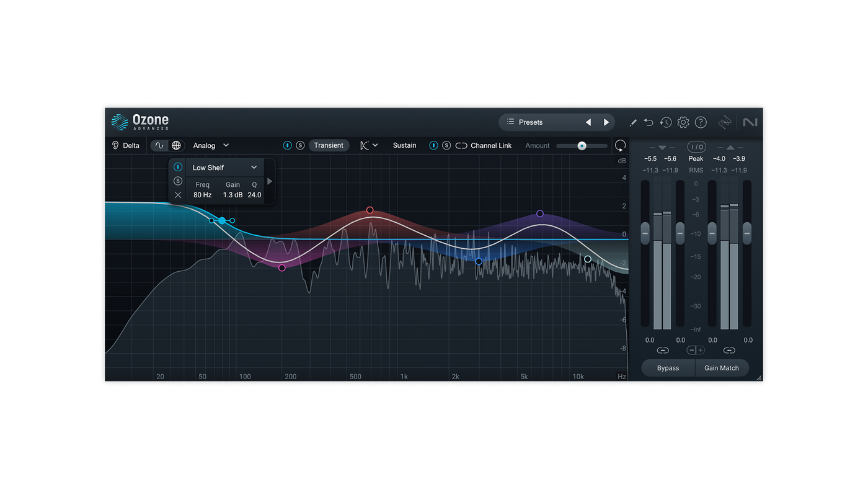868x489 pixels.
Task: Click the pencil edit icon
Action: click(x=633, y=123)
